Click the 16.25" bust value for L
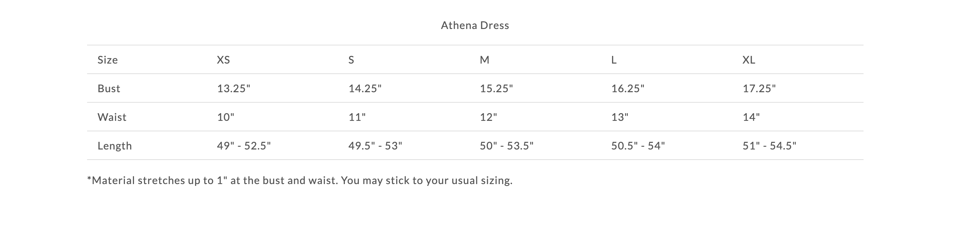The image size is (980, 241). [x=628, y=89]
